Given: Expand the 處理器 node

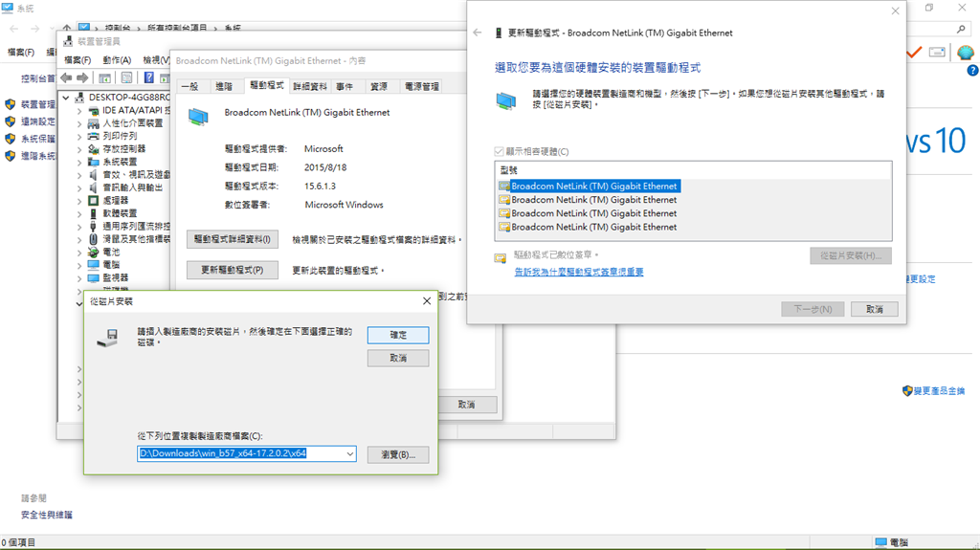Looking at the screenshot, I should (79, 201).
